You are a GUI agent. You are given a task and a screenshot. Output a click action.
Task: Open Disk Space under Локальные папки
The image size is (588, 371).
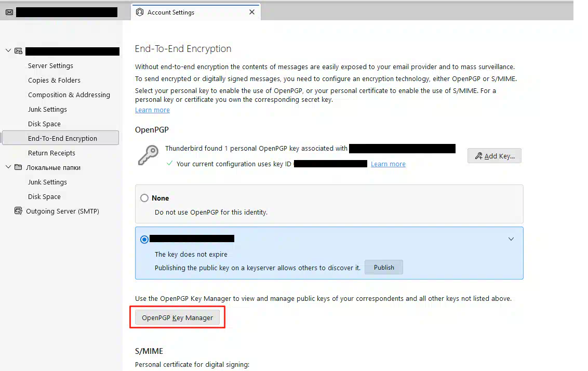pyautogui.click(x=44, y=196)
